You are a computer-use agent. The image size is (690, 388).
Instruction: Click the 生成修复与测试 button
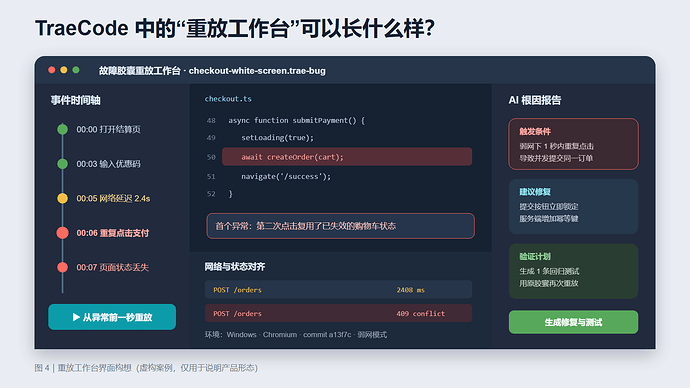click(573, 322)
